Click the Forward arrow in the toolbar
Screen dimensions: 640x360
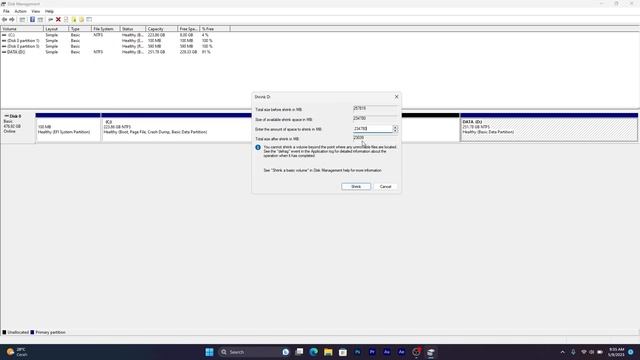click(12, 20)
